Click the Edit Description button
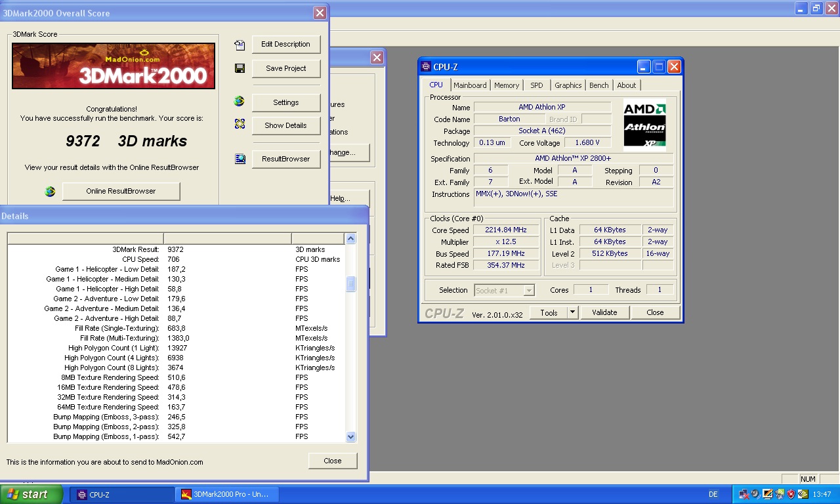The width and height of the screenshot is (840, 504). coord(286,44)
